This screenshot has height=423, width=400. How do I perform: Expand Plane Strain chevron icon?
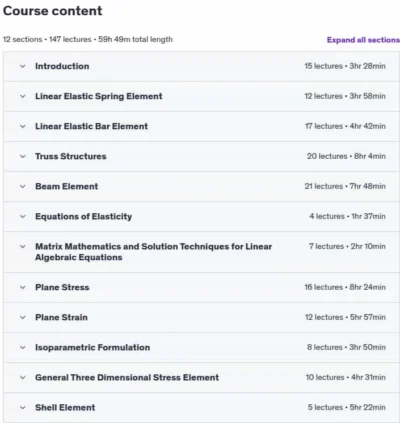coord(23,317)
